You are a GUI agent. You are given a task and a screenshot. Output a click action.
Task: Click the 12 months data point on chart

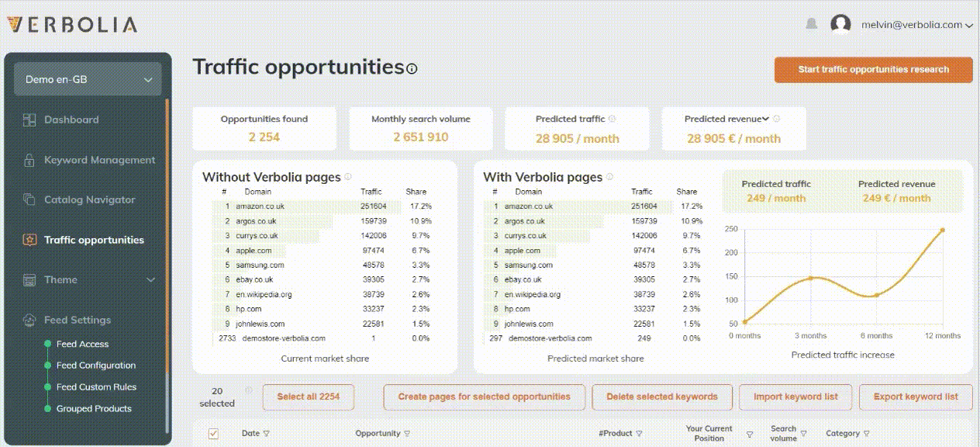click(x=943, y=230)
